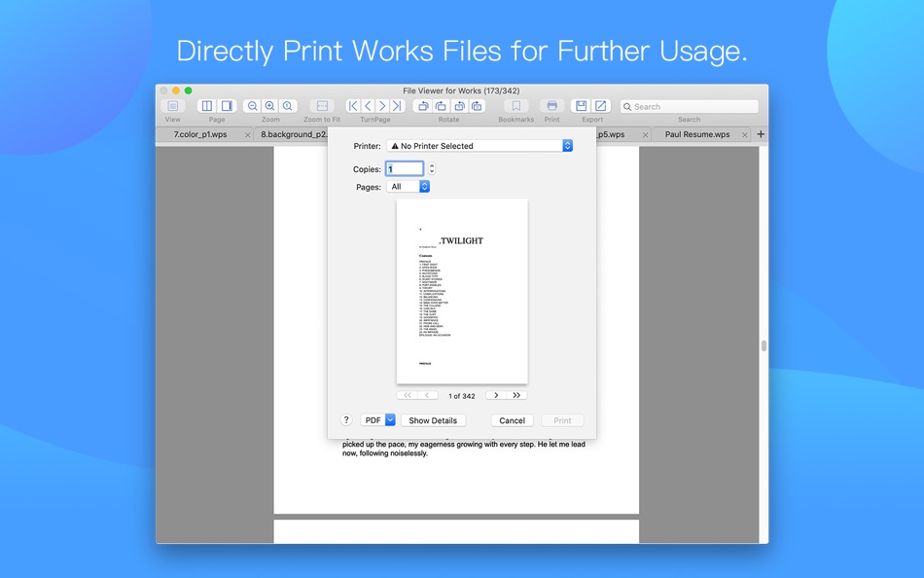Click the print dialog help button
924x578 pixels.
(346, 420)
